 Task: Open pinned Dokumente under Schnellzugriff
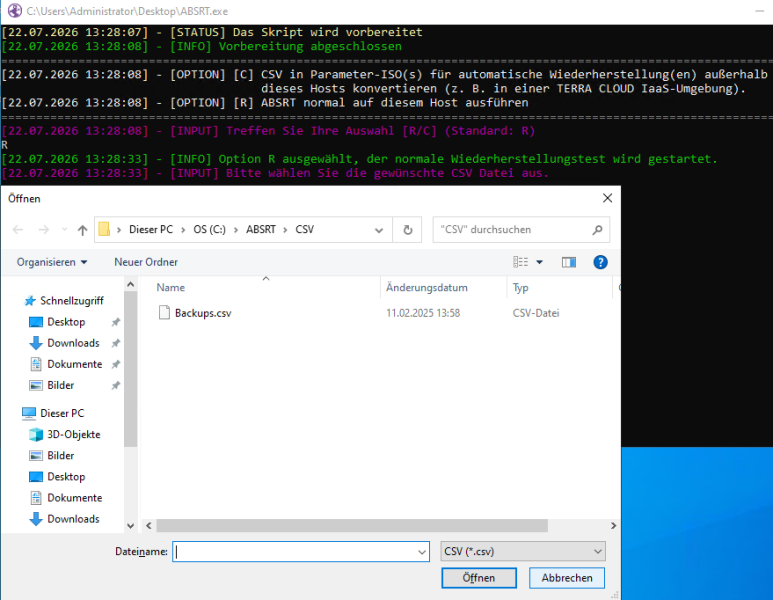[74, 364]
